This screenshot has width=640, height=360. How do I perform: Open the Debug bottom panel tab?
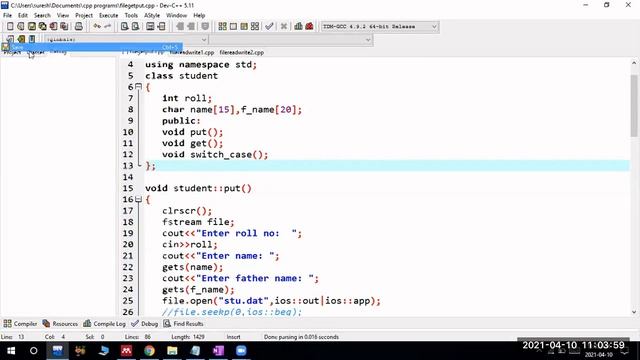point(144,324)
